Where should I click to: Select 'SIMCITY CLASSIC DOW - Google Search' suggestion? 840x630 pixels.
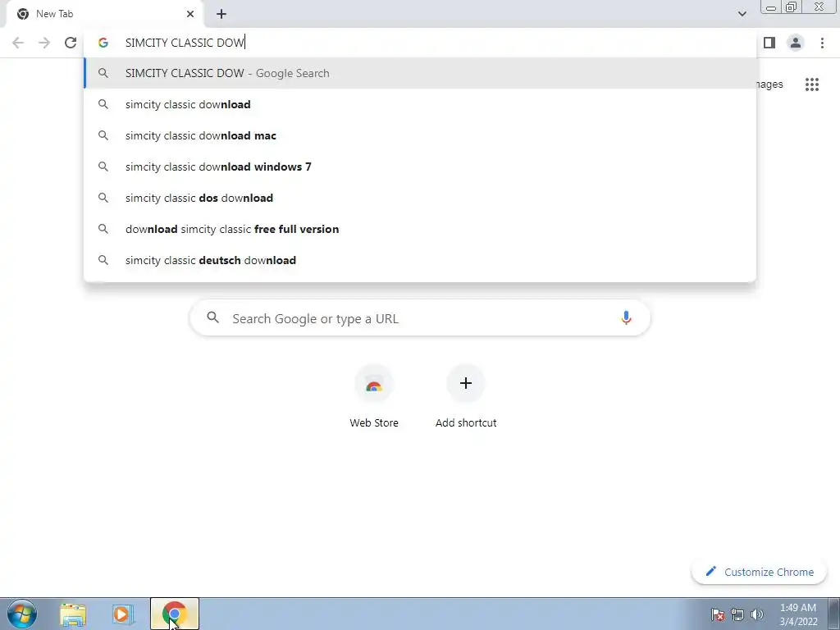pos(420,73)
